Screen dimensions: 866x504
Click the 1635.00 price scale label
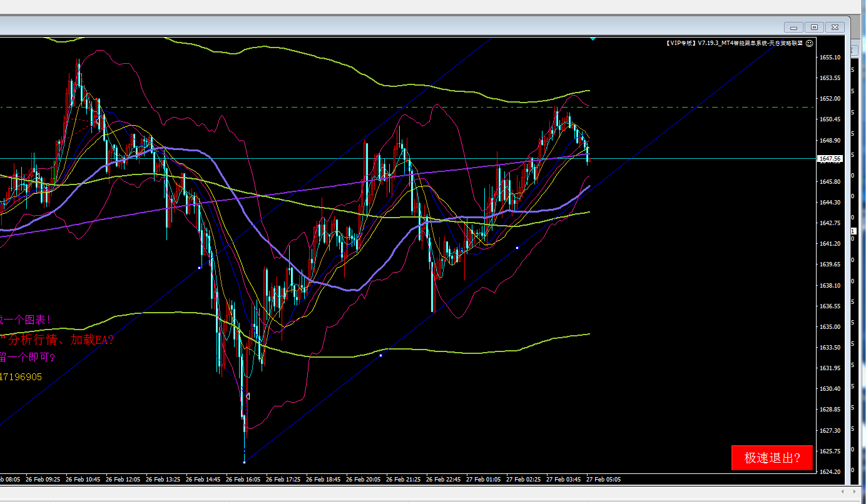coord(829,326)
